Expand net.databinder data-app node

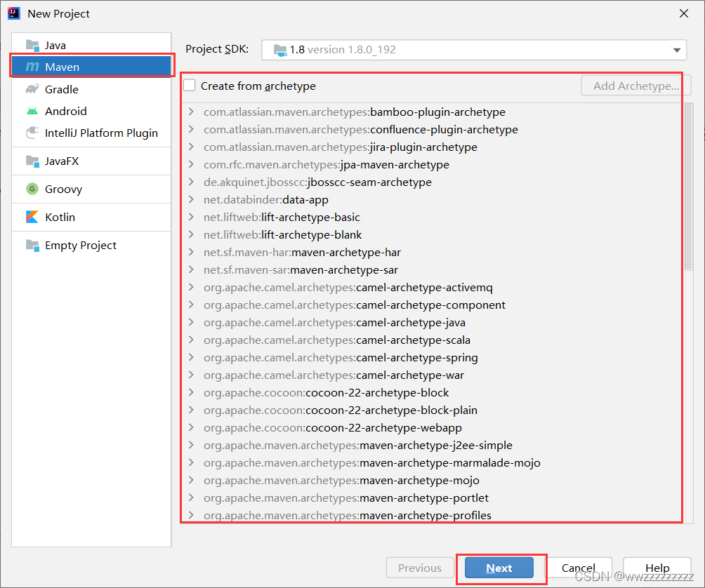click(x=191, y=199)
